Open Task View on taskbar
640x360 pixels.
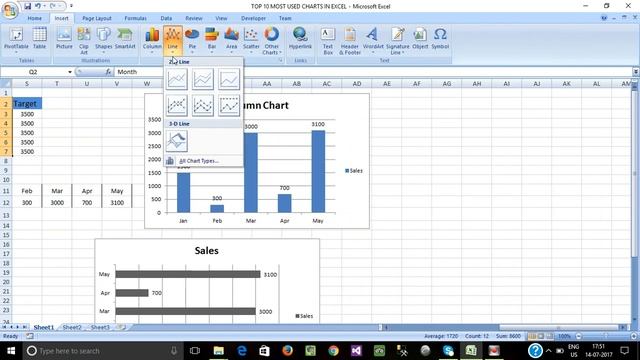click(195, 351)
